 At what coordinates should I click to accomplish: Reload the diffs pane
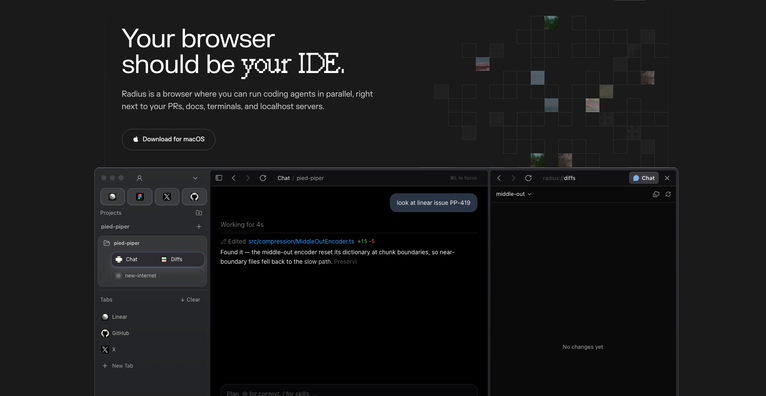click(x=528, y=178)
